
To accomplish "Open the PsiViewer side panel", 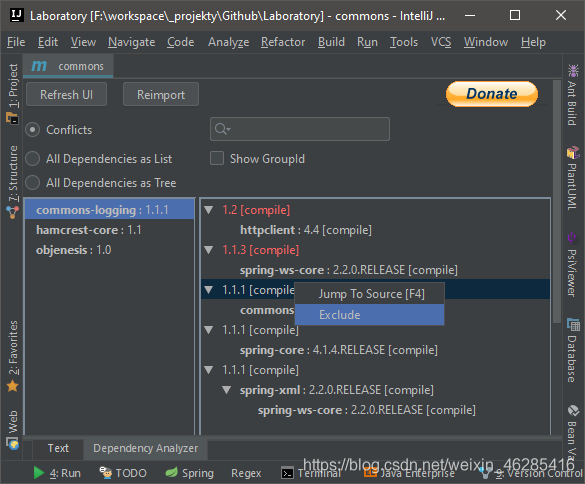I will point(573,264).
